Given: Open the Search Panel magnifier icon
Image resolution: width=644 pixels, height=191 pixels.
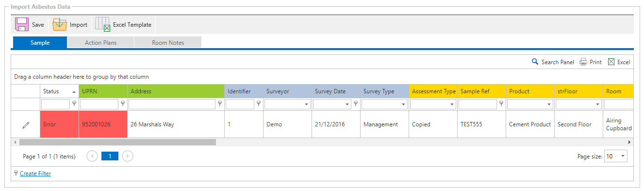Looking at the screenshot, I should click(535, 62).
